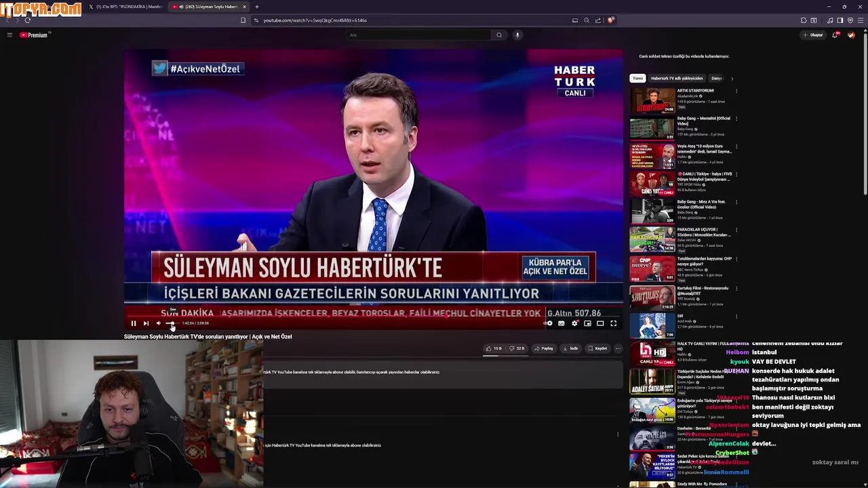Screen dimensions: 868x488
Task: Open the YouTube hamburger guide menu
Action: (x=9, y=35)
